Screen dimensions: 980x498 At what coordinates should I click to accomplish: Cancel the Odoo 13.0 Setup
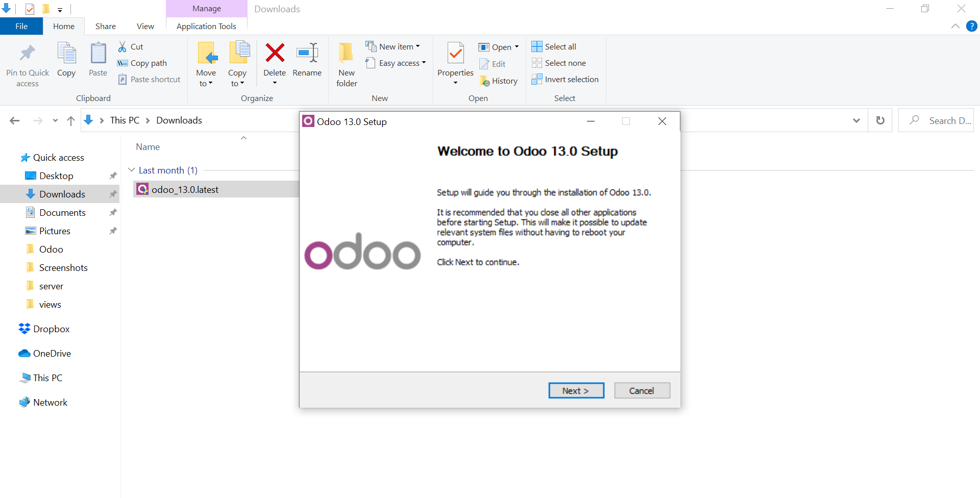point(642,390)
